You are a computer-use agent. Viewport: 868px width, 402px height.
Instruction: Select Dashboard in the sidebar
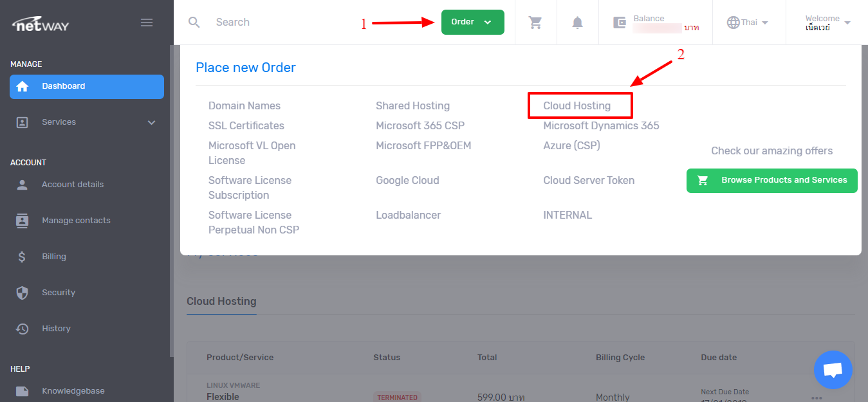coord(86,86)
